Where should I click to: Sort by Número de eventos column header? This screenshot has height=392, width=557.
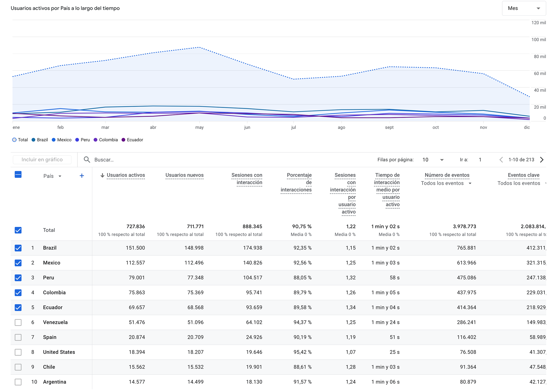coord(447,175)
